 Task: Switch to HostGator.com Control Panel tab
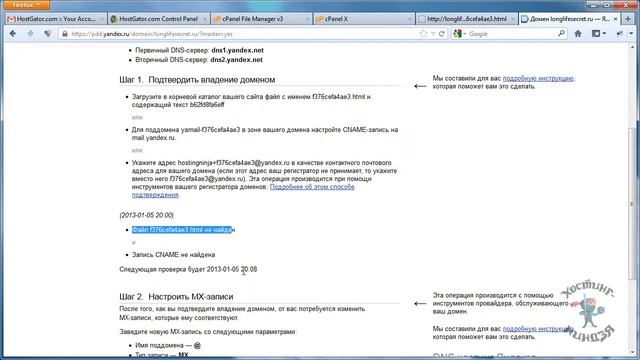coord(159,19)
